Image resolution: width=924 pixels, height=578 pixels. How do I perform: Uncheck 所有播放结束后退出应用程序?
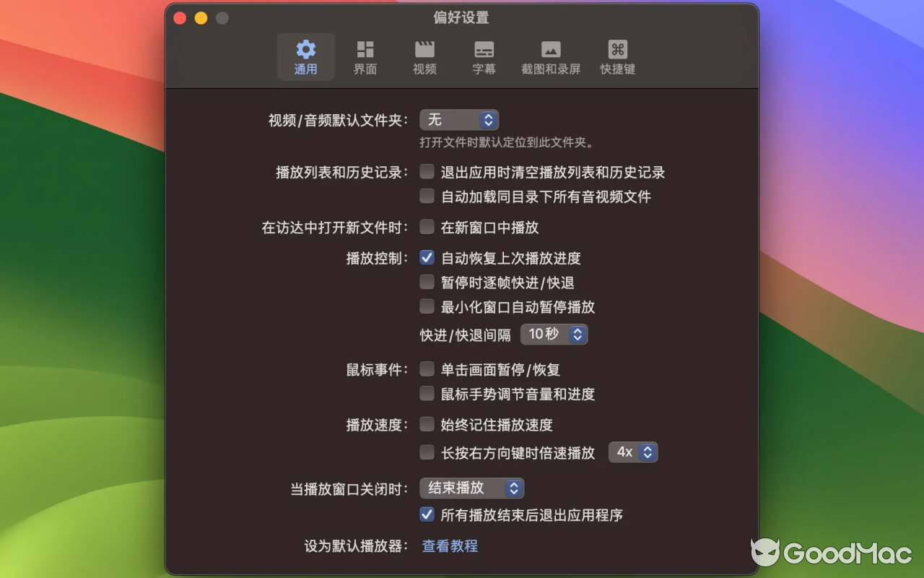[427, 515]
